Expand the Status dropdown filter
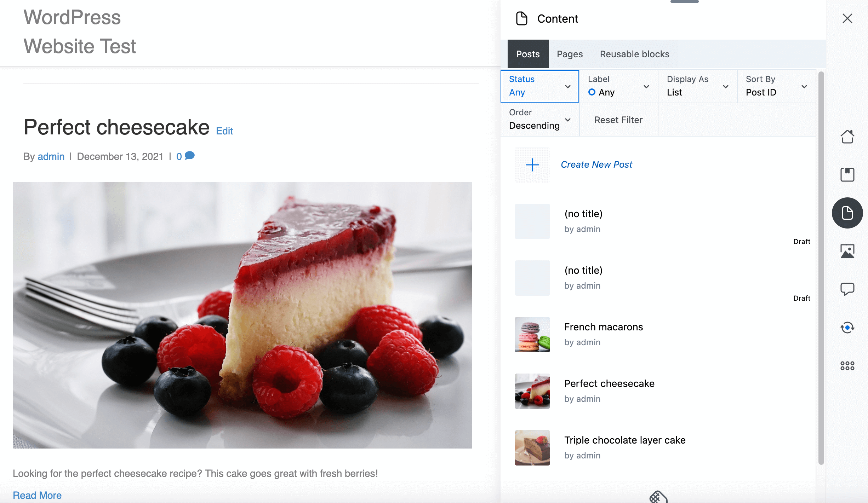868x503 pixels. pos(539,86)
